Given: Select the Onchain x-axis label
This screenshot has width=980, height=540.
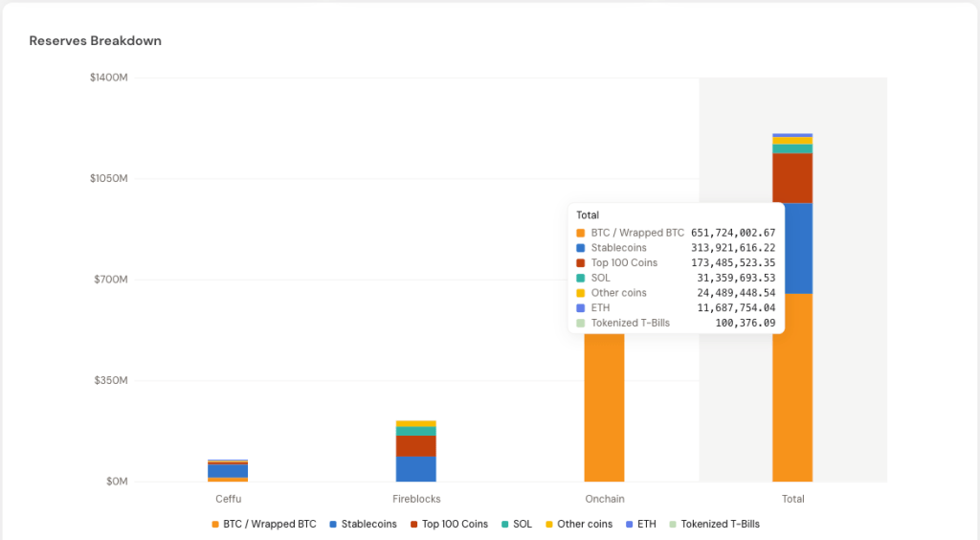Looking at the screenshot, I should (x=604, y=499).
